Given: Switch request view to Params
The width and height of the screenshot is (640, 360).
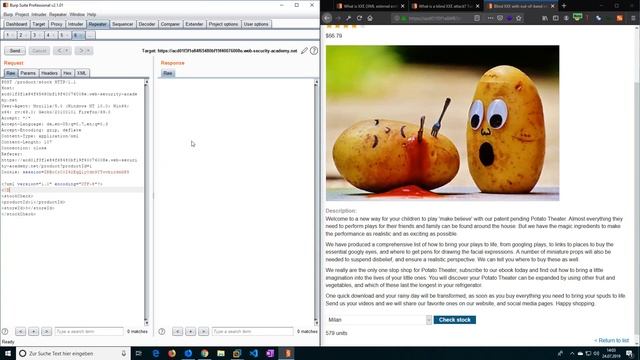Looking at the screenshot, I should click(x=28, y=73).
